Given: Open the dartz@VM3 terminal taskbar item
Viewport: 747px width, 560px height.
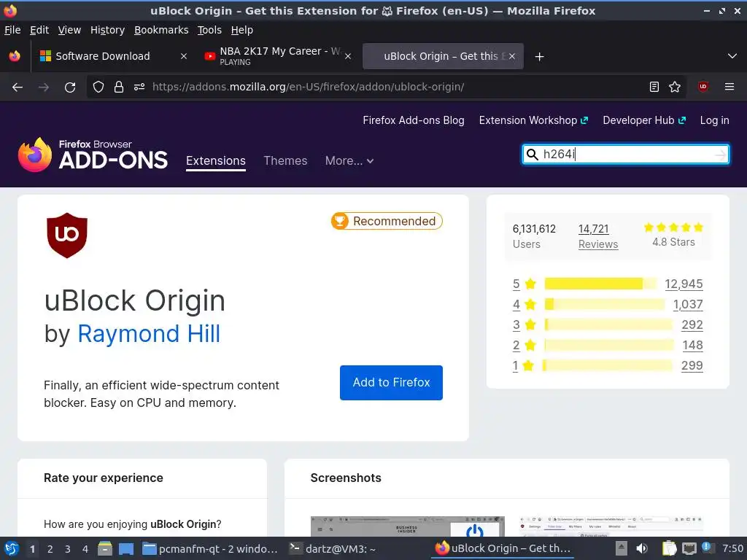Looking at the screenshot, I should pos(333,548).
